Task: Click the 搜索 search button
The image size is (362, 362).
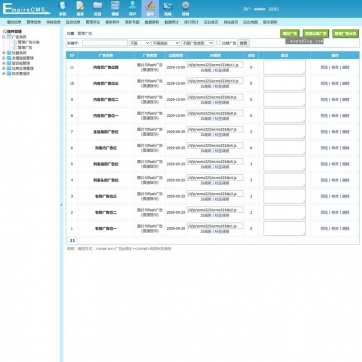Action: click(244, 43)
